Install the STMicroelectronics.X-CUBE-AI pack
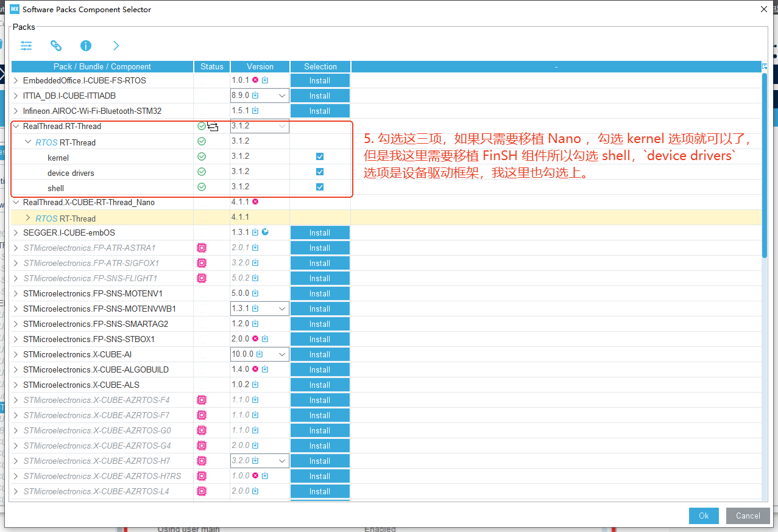This screenshot has width=778, height=532. click(x=320, y=354)
